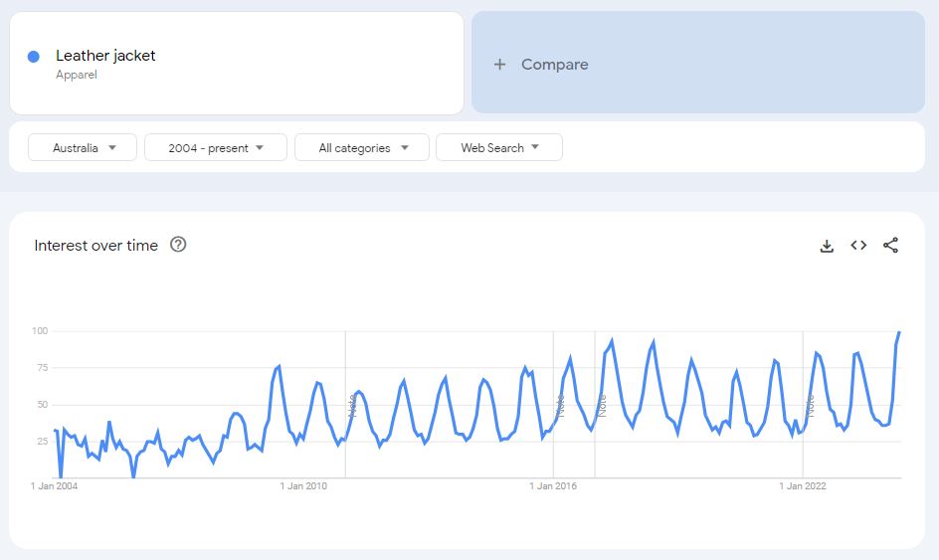The height and width of the screenshot is (560, 939).
Task: Open the 2004 - present date range dropdown
Action: point(216,147)
